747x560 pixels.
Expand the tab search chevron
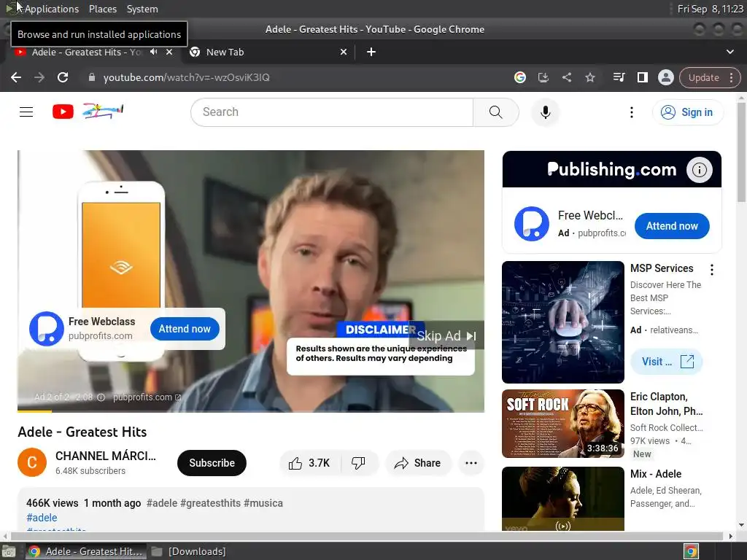[x=729, y=52]
